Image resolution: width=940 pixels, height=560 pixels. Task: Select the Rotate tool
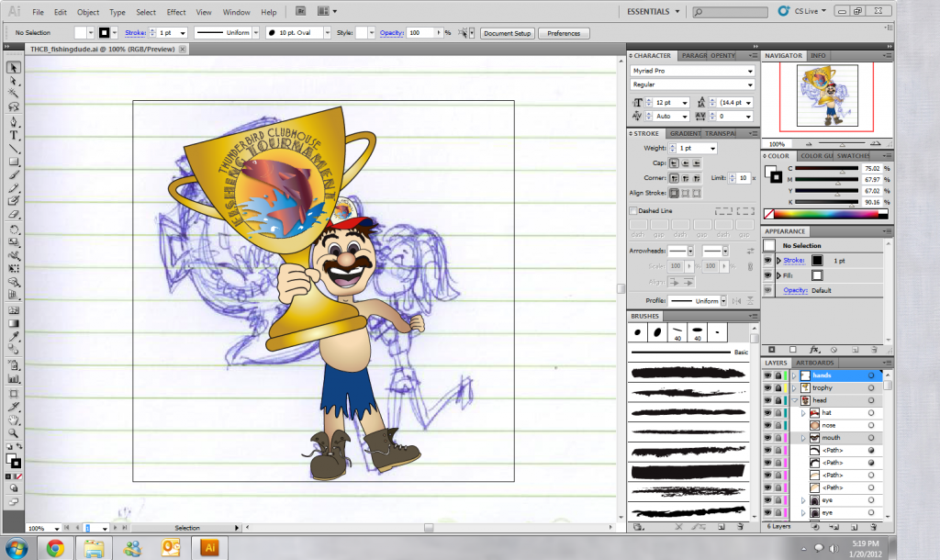(x=13, y=230)
